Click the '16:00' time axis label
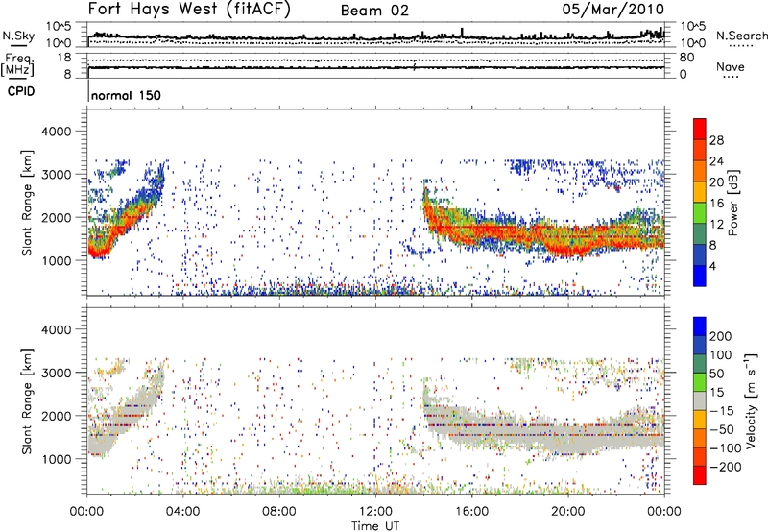The width and height of the screenshot is (768, 532). coord(471,512)
